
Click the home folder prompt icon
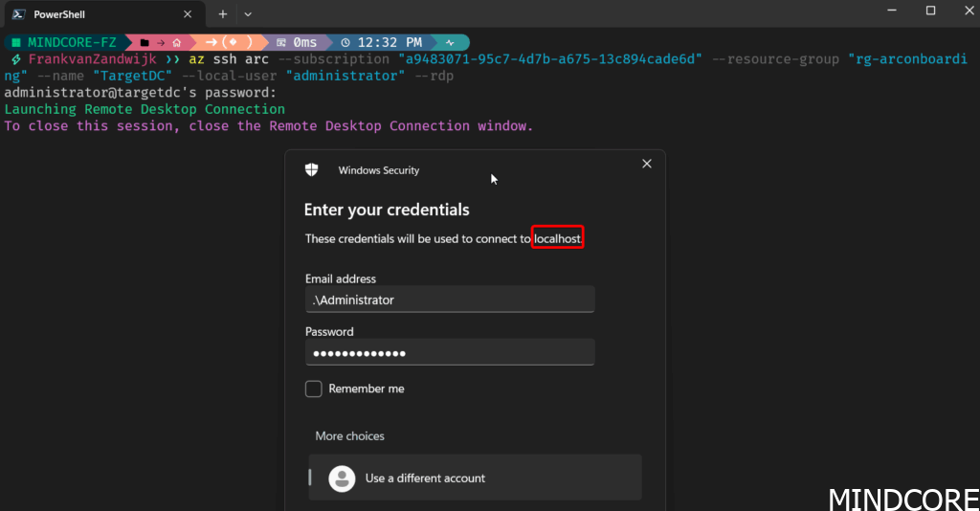[177, 43]
